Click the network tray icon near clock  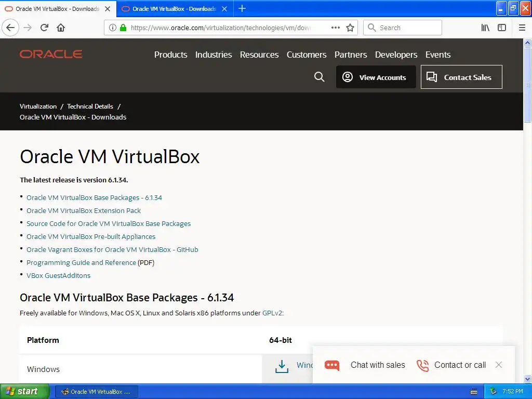494,391
